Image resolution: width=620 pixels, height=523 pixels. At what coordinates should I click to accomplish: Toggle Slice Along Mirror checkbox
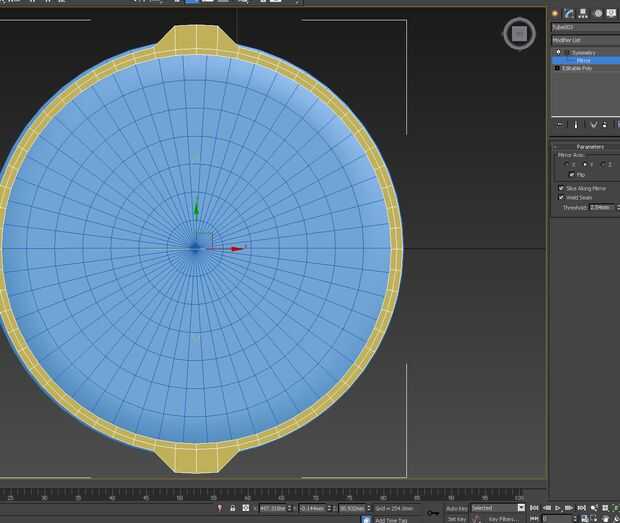point(561,188)
